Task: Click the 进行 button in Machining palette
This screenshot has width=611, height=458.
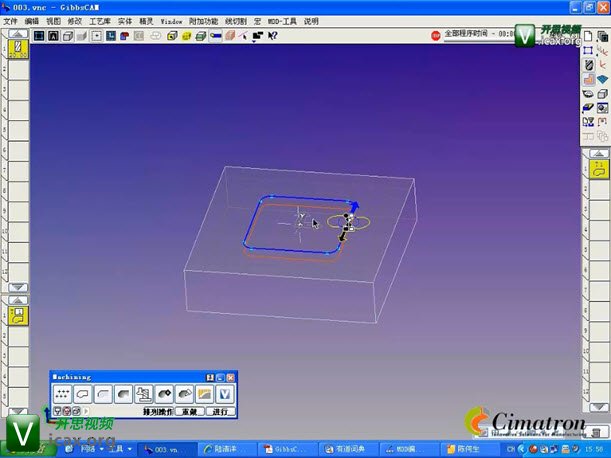Action: (220, 412)
